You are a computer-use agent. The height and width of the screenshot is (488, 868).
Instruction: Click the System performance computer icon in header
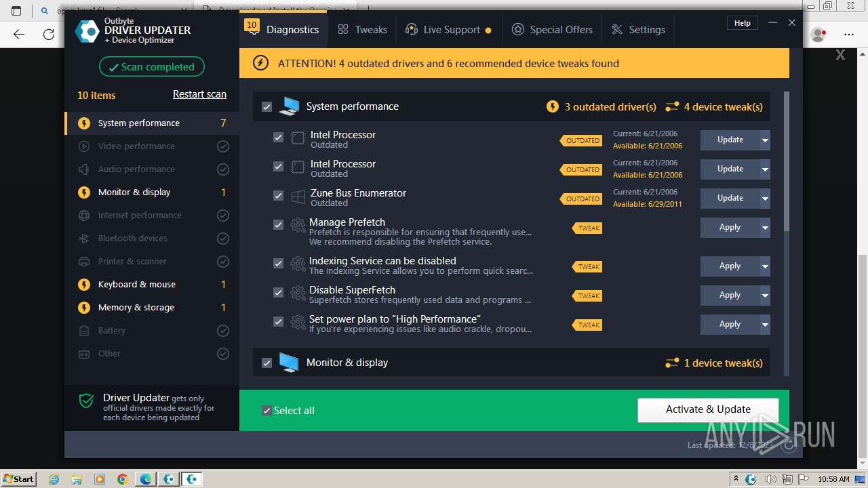click(x=289, y=106)
